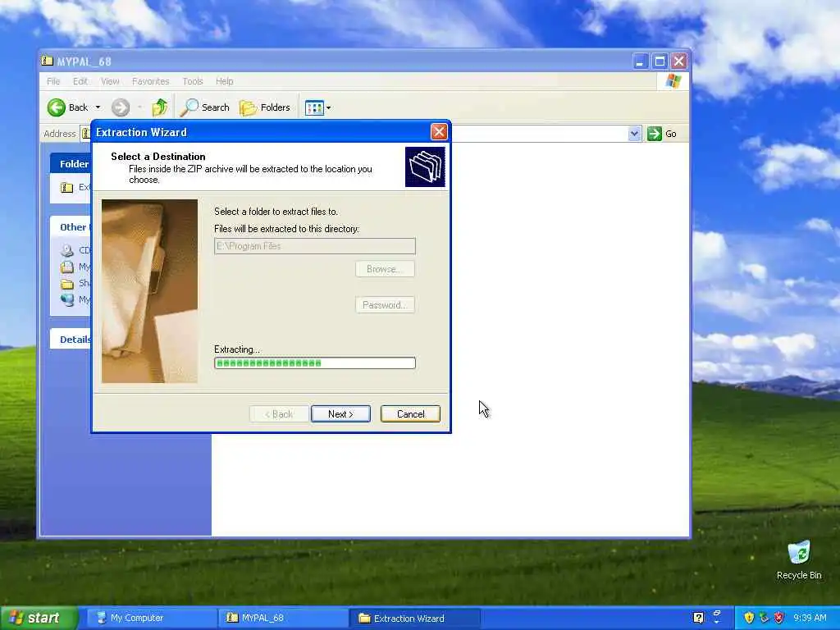Screen dimensions: 840x630
Task: Expand the Back button history arrow
Action: [x=98, y=107]
